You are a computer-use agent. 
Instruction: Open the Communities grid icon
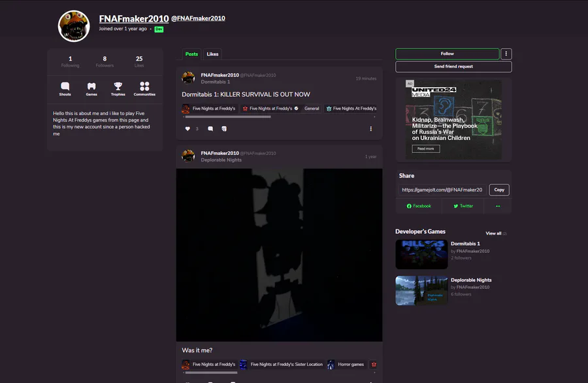(x=144, y=89)
